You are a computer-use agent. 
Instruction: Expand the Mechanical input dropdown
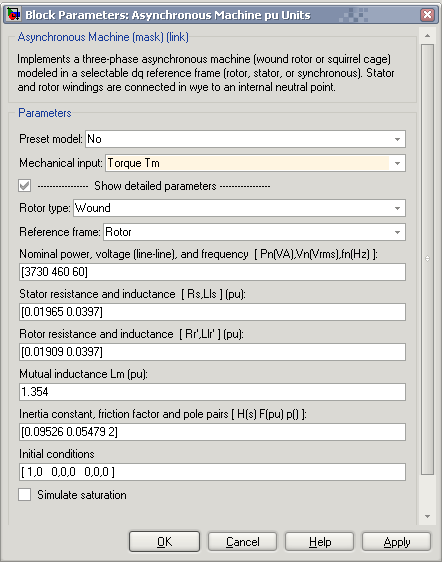(256, 163)
